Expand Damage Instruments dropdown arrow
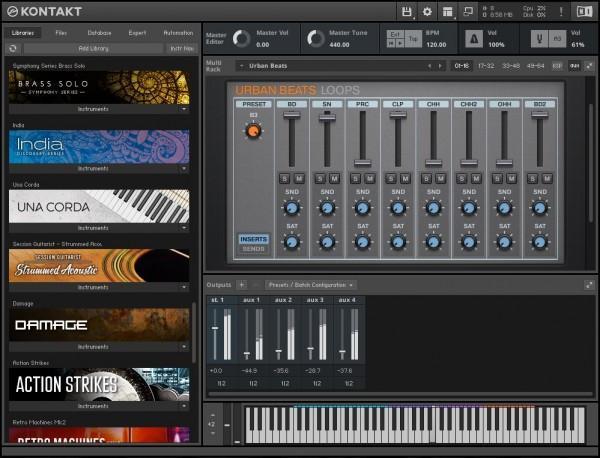This screenshot has height=458, width=600. pos(184,347)
